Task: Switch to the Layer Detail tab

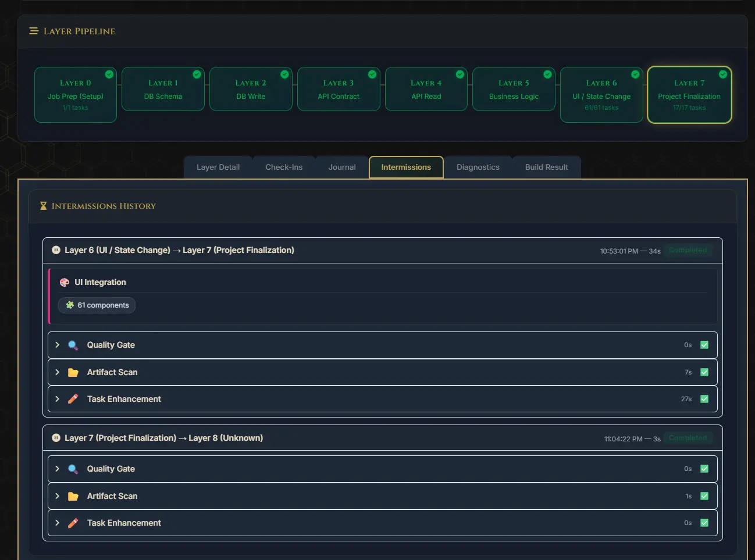Action: click(x=218, y=167)
